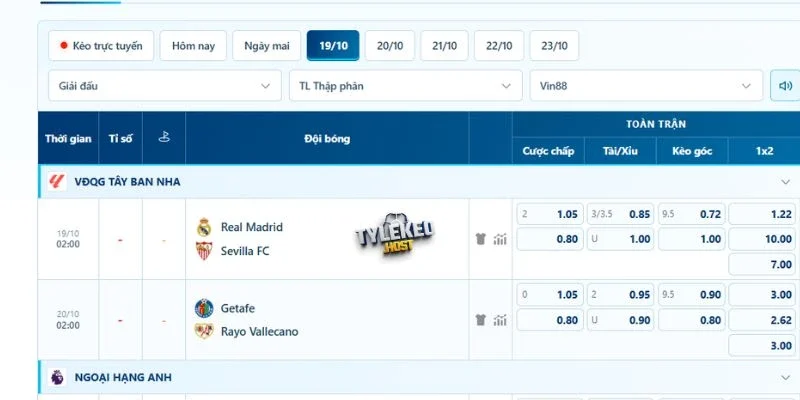This screenshot has height=400, width=800.
Task: Toggle Kèo trực tuyến live odds filter
Action: coord(101,45)
